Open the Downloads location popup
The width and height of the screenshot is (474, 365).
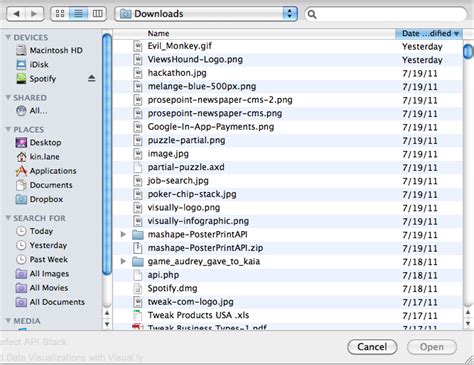(206, 14)
